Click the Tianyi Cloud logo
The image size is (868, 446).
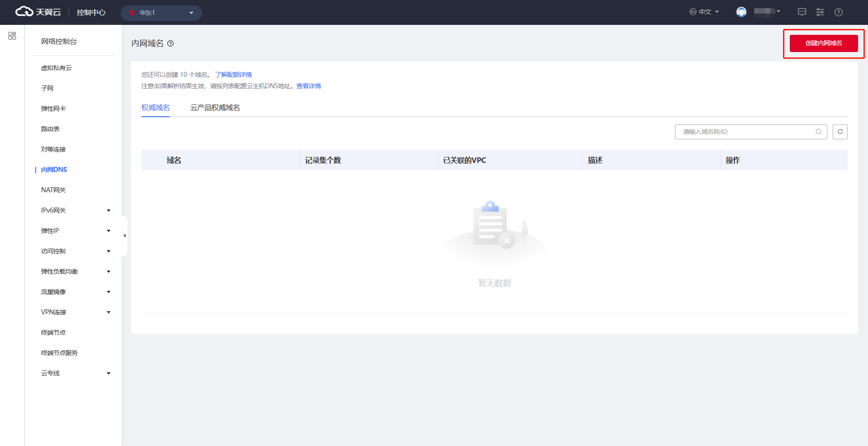coord(38,12)
